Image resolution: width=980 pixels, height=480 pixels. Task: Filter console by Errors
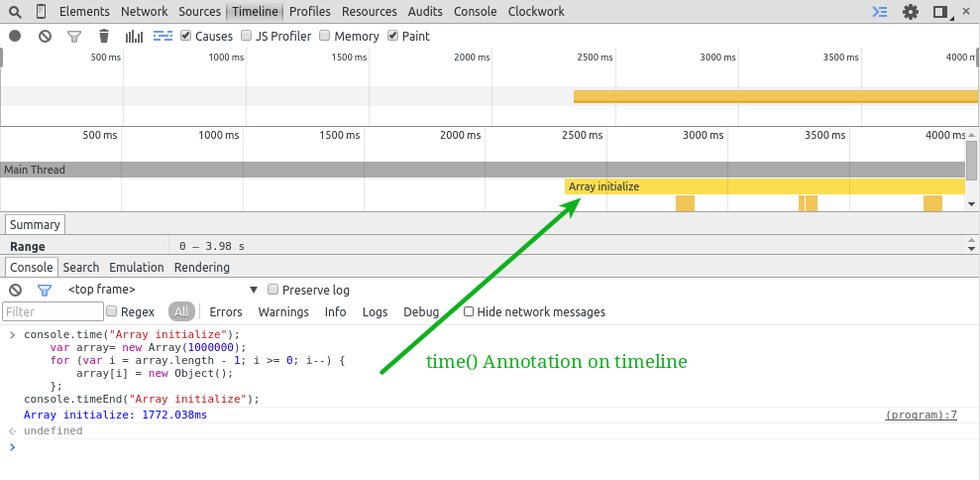click(226, 311)
